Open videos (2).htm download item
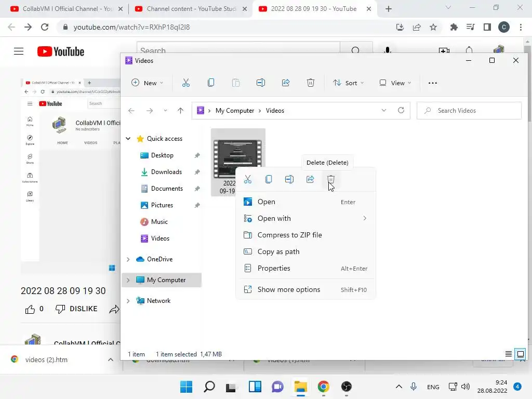Screen dimensions: 532x399 pyautogui.click(x=46, y=360)
